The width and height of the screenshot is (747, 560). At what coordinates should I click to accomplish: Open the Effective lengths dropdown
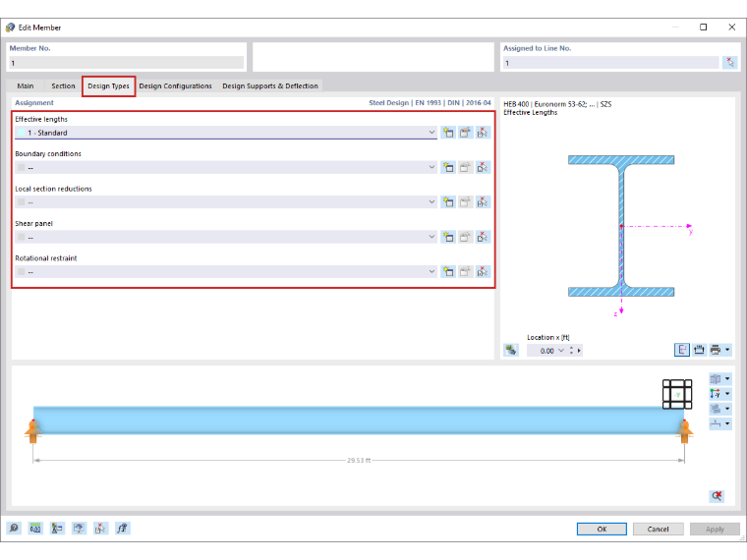click(431, 133)
